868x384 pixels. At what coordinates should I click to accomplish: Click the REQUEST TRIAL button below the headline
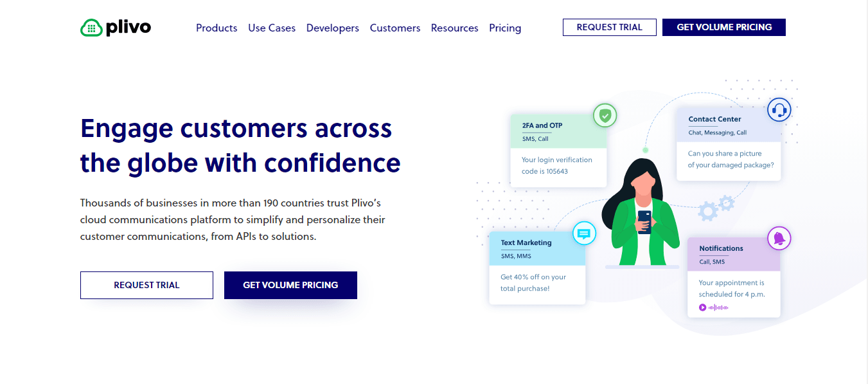point(146,285)
